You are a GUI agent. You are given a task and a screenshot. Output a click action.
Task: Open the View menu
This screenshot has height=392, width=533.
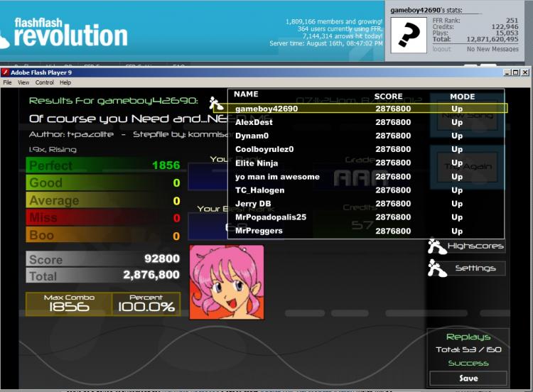23,82
